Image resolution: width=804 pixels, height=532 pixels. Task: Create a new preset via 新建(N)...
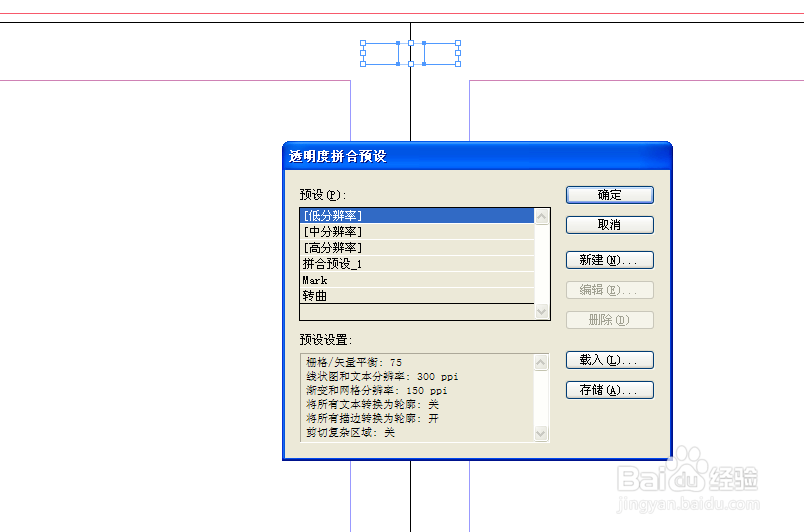point(610,260)
